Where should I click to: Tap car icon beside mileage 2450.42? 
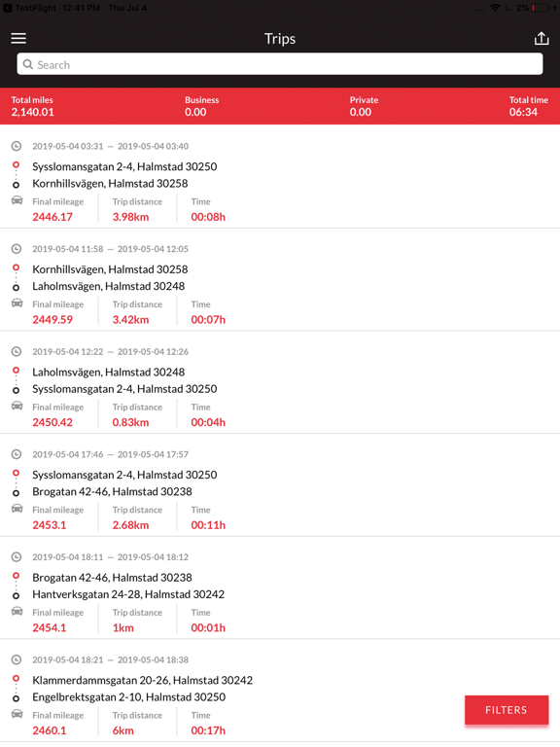click(x=17, y=406)
